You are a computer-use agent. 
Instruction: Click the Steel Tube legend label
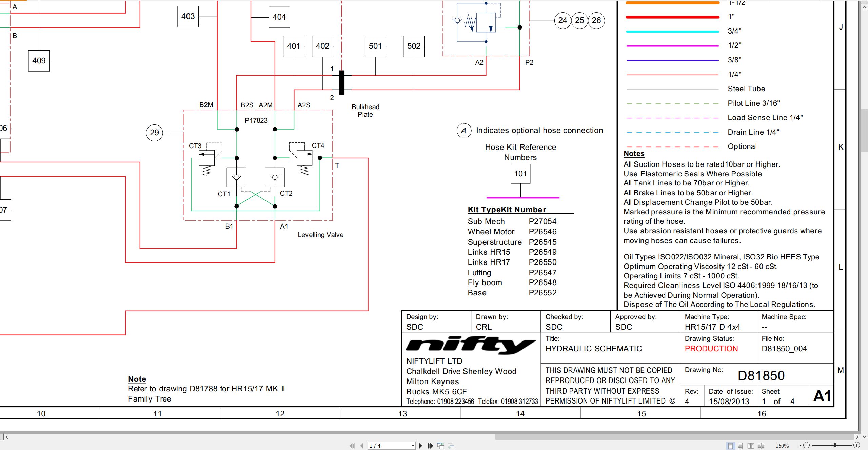point(746,89)
